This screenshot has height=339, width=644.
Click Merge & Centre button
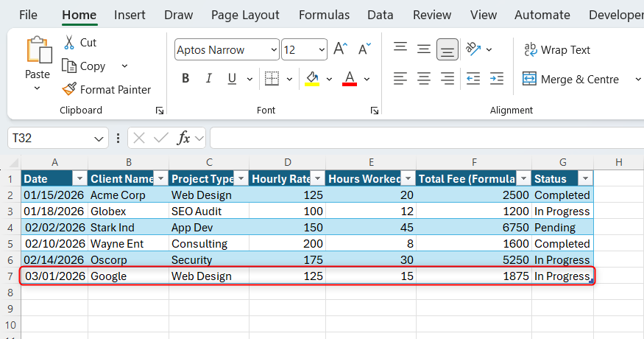tap(570, 79)
